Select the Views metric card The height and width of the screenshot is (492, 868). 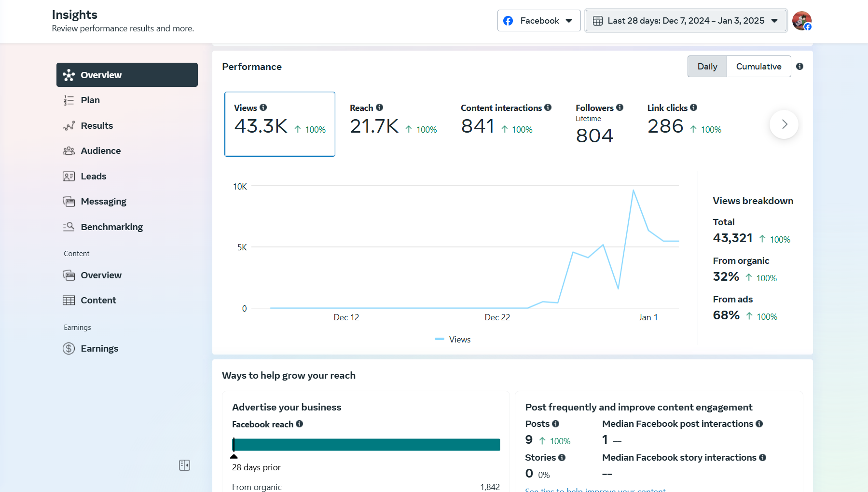coord(280,124)
